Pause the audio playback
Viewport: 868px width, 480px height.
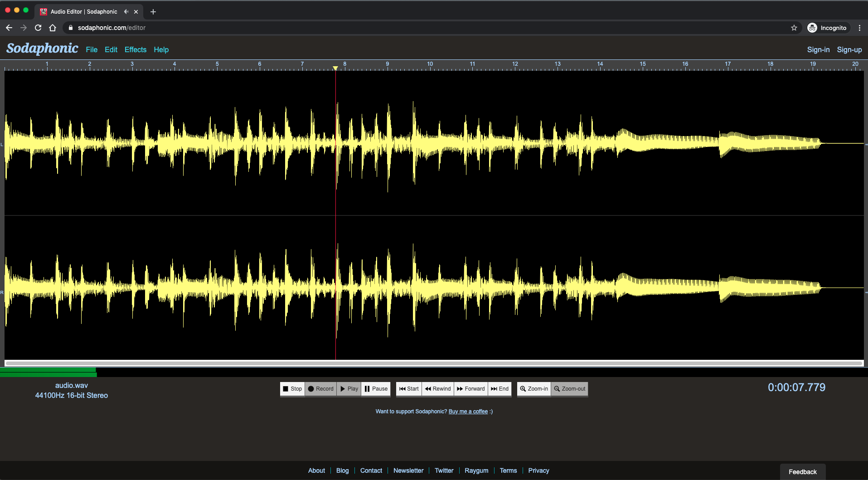pos(376,389)
